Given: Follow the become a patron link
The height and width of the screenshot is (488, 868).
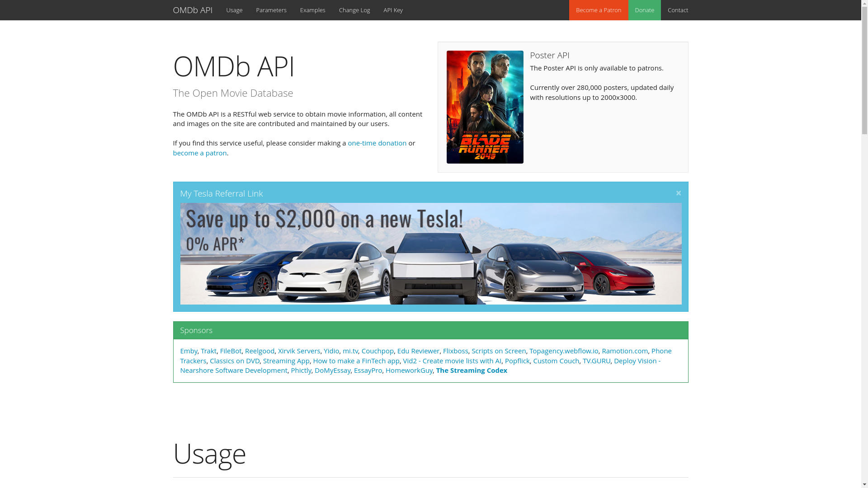Looking at the screenshot, I should (200, 153).
